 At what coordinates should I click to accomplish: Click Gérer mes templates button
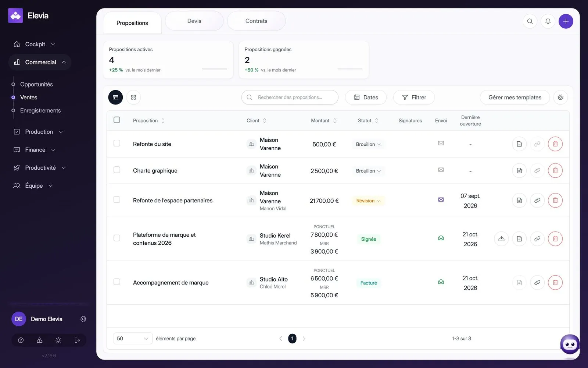tap(514, 98)
